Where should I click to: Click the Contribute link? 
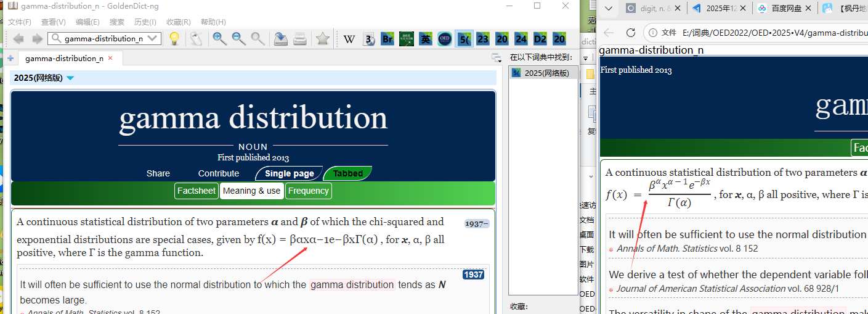pos(219,173)
